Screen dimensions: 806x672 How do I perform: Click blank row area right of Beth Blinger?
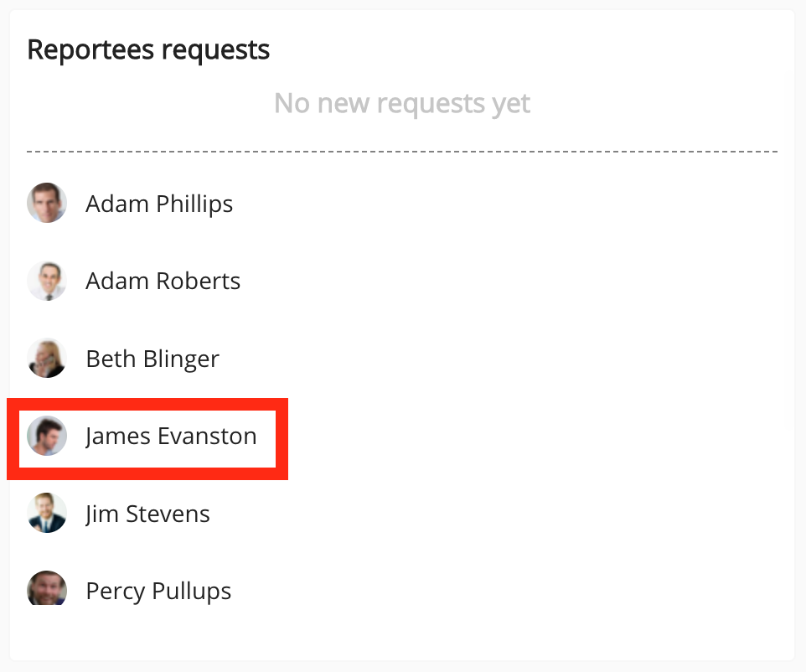tap(503, 359)
